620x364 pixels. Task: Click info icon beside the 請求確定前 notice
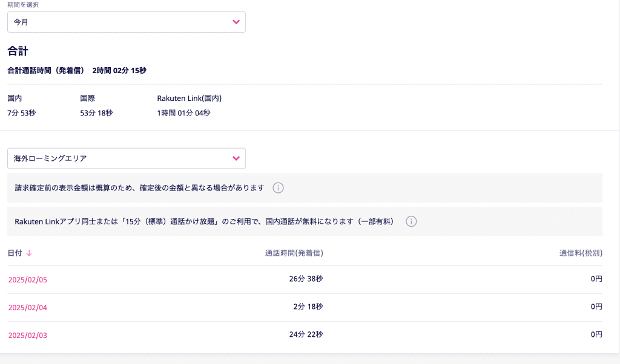tap(278, 188)
